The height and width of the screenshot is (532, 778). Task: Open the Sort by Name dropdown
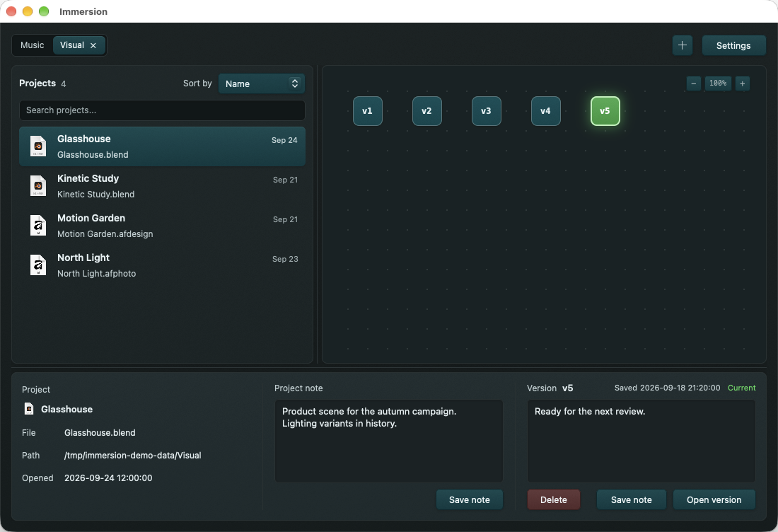click(262, 83)
